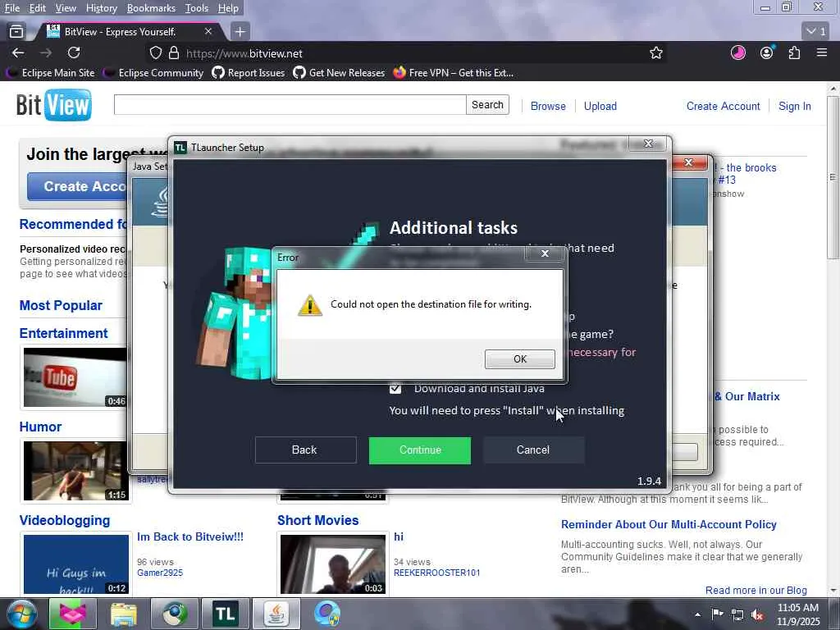This screenshot has width=840, height=630.
Task: Open the Short Movies category link
Action: (317, 520)
